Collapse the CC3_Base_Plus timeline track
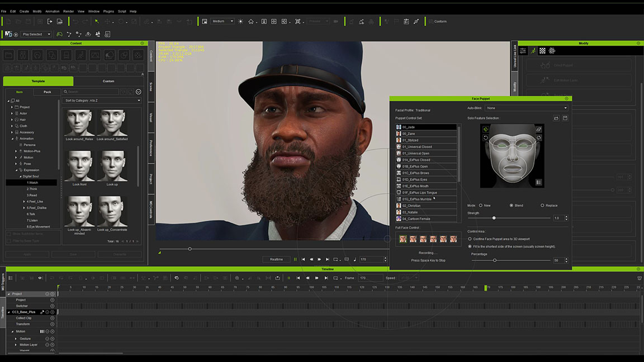The image size is (644, 362). point(8,312)
